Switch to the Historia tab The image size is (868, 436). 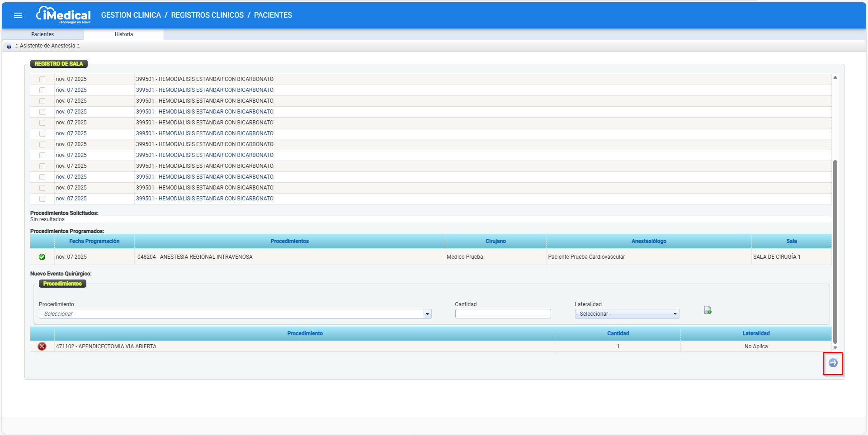(x=124, y=34)
